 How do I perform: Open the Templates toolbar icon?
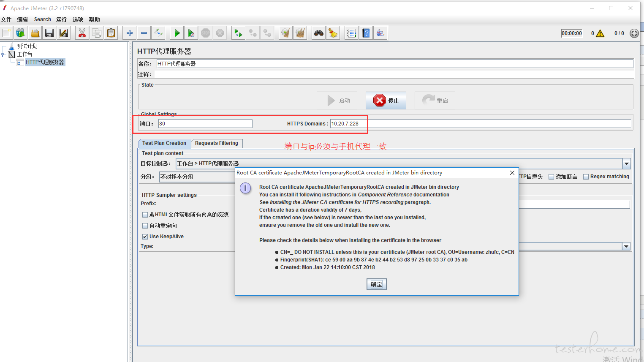tap(20, 33)
